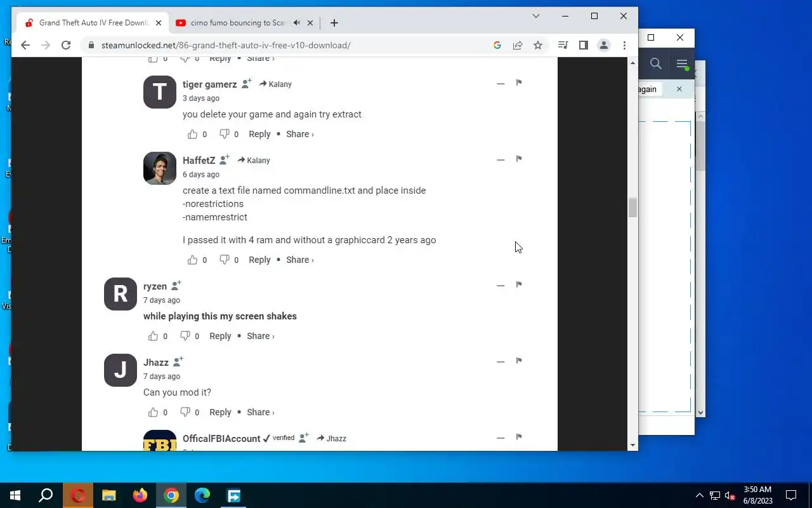Viewport: 812px width, 508px height.
Task: Like Jhazz's comment with thumbs up
Action: [x=153, y=412]
